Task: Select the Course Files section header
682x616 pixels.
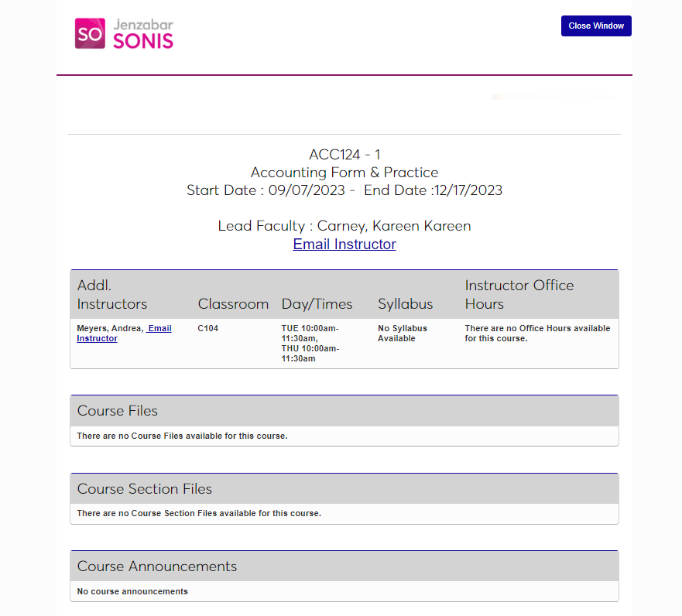Action: pyautogui.click(x=117, y=411)
